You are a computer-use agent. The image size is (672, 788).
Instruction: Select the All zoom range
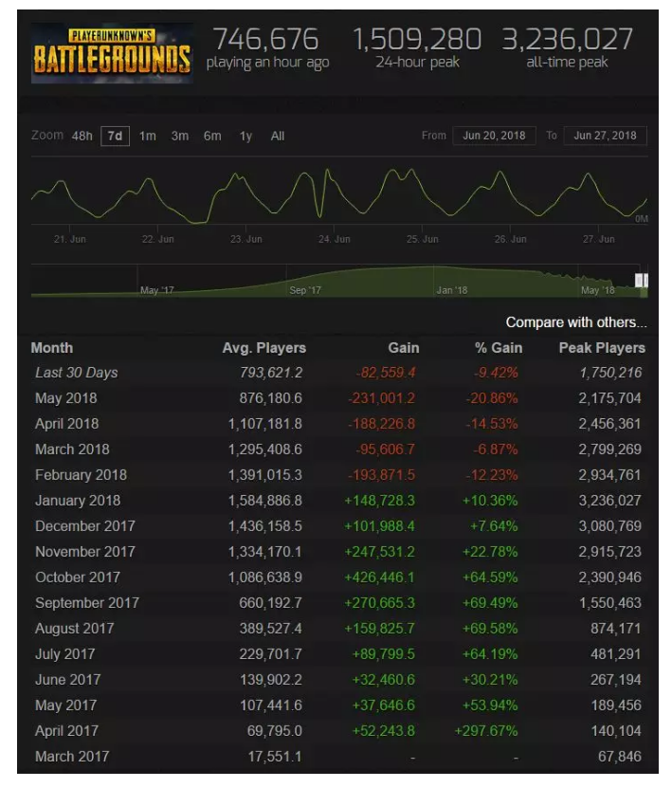pos(278,137)
